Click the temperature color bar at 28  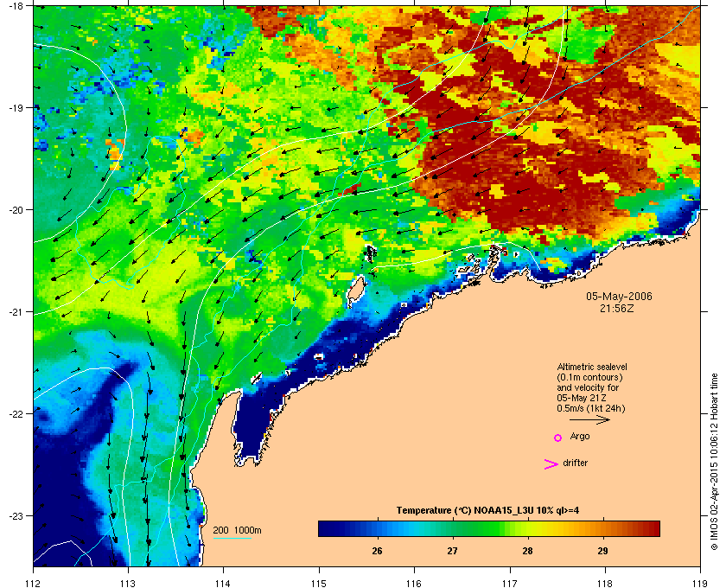527,528
